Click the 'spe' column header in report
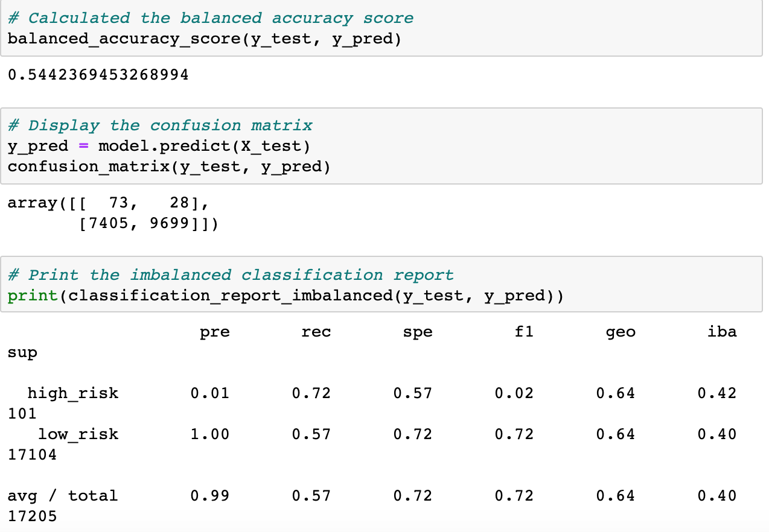 [418, 332]
